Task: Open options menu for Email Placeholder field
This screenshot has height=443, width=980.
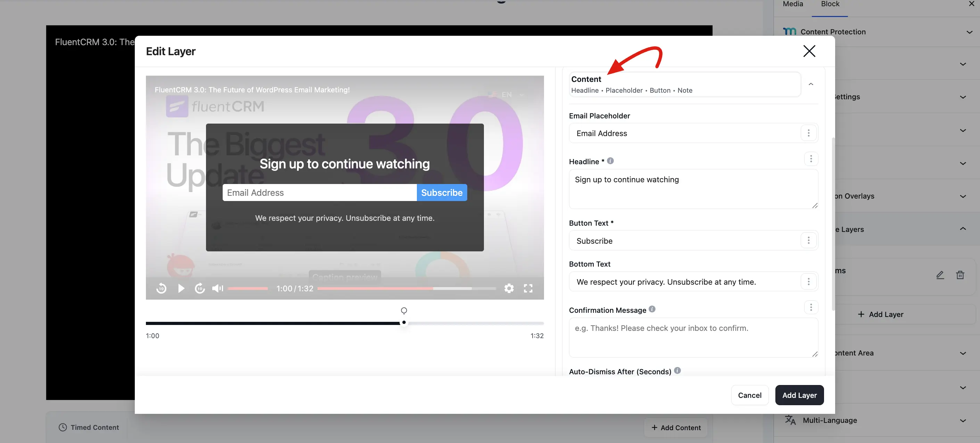Action: [808, 133]
